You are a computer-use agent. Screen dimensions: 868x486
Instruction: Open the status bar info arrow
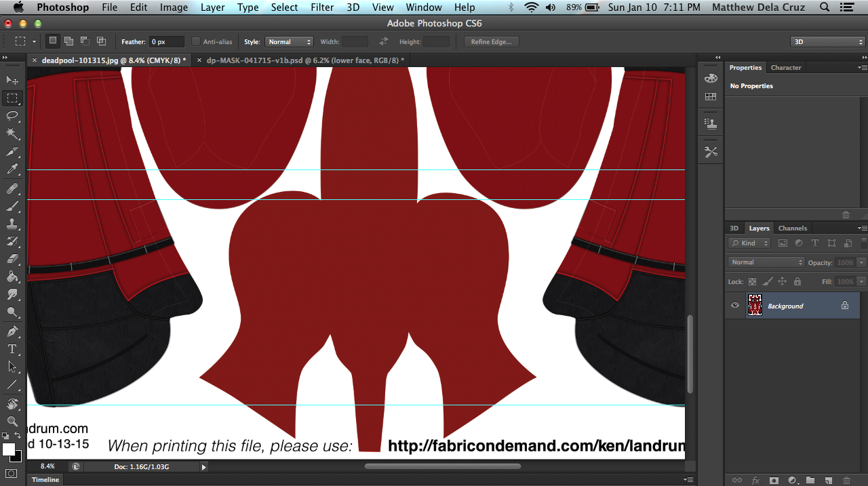coord(203,466)
